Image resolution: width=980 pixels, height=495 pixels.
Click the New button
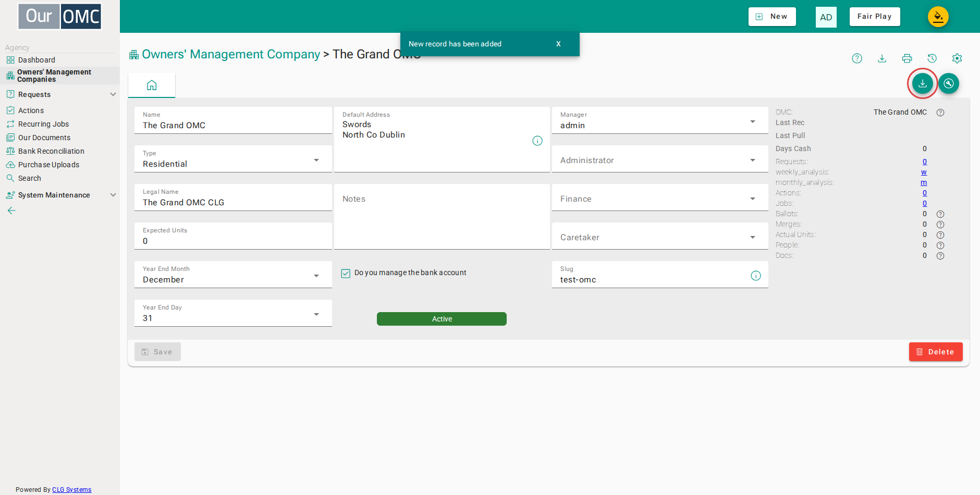pos(772,17)
